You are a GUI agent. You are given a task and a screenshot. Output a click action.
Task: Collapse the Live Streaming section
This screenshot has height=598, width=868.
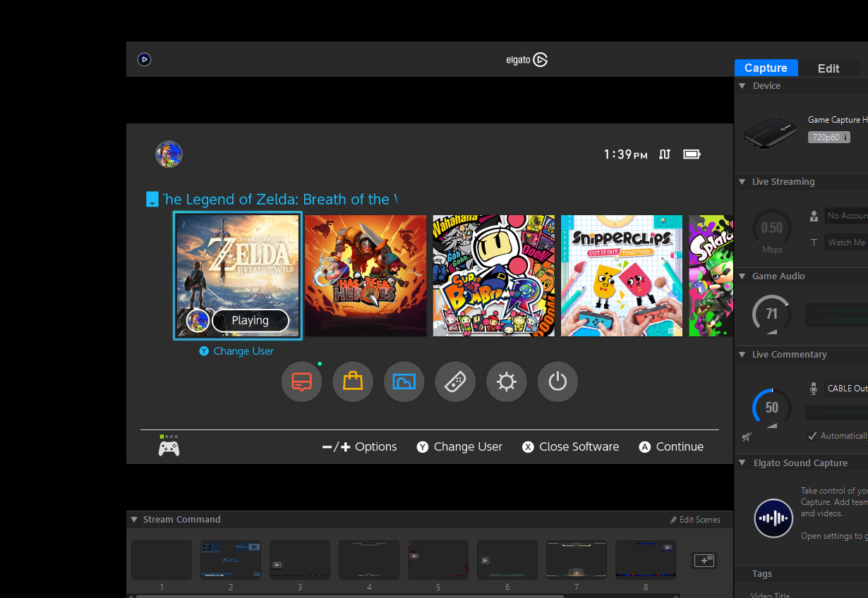pos(742,181)
